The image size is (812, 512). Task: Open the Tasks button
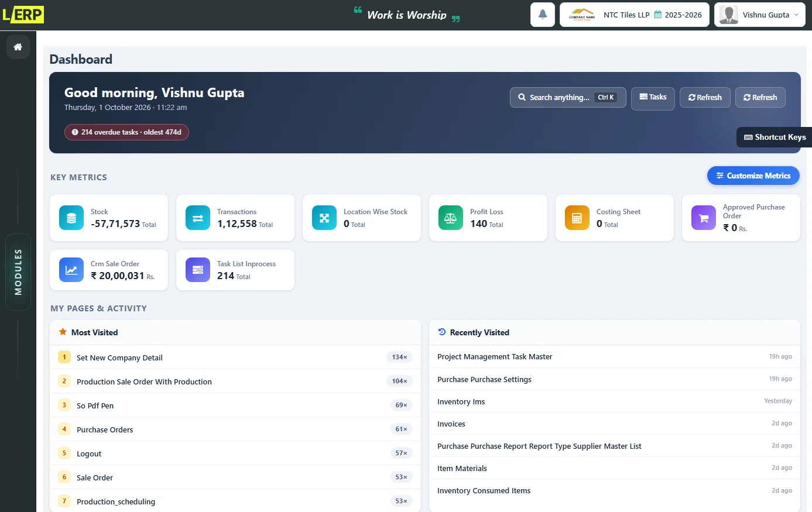[653, 97]
